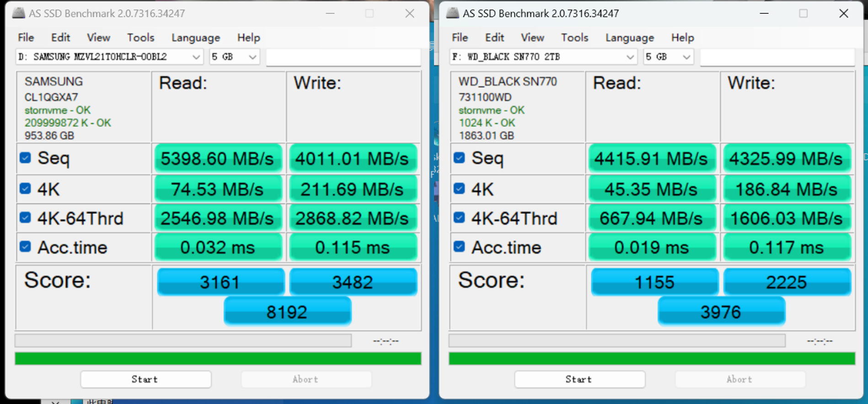868x404 pixels.
Task: Uncheck Seq test in WD_BLACK window
Action: pyautogui.click(x=459, y=158)
